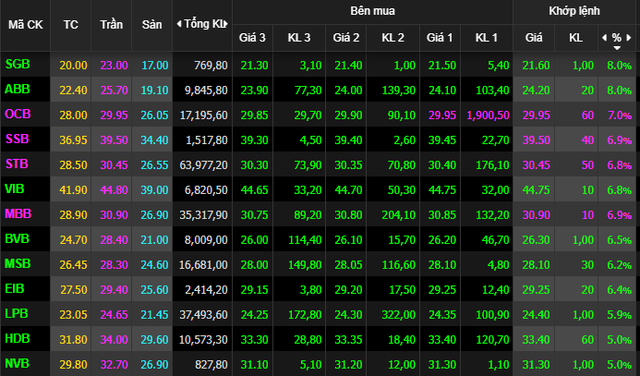The image size is (640, 376).
Task: Open stock symbol STB
Action: coord(17,164)
